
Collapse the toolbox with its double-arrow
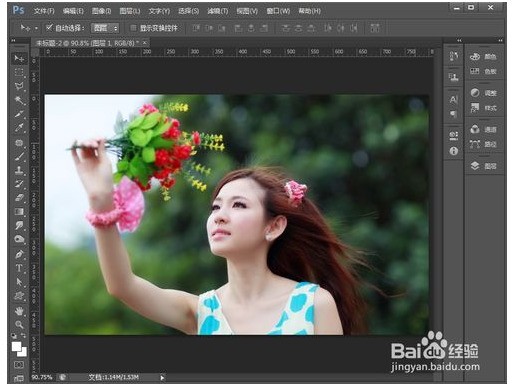pos(14,40)
